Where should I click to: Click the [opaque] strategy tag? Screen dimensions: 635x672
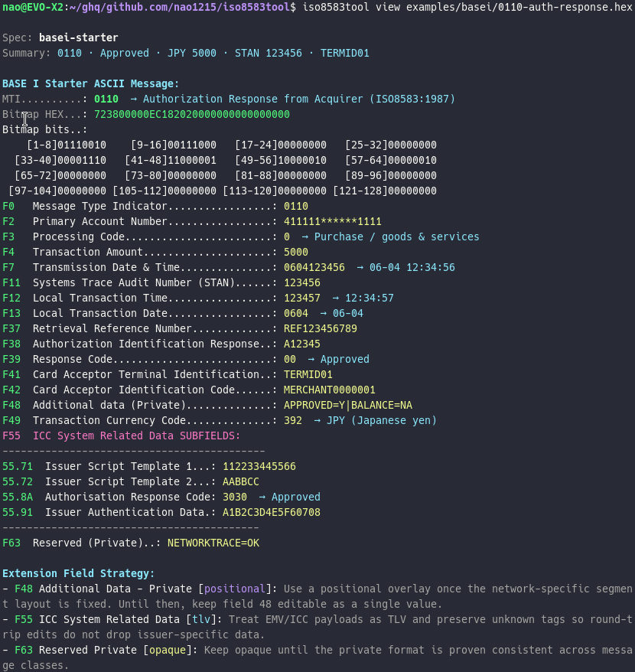[x=168, y=650]
